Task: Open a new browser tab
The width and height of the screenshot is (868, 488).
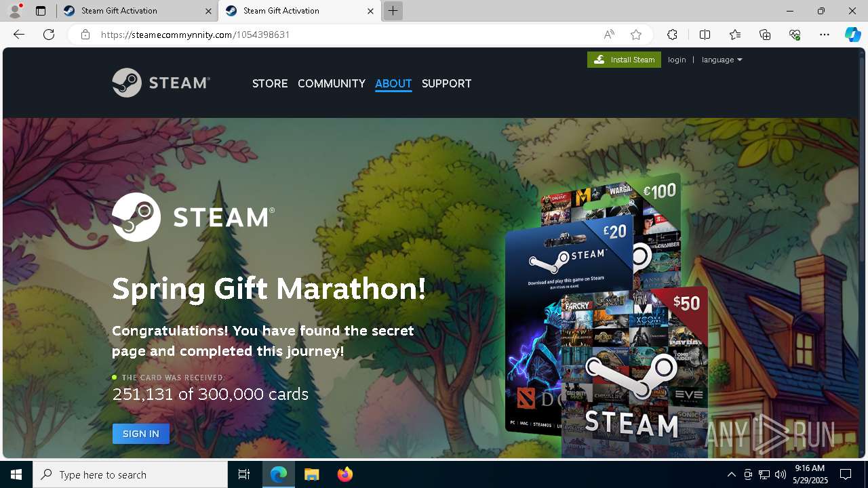Action: click(x=393, y=11)
